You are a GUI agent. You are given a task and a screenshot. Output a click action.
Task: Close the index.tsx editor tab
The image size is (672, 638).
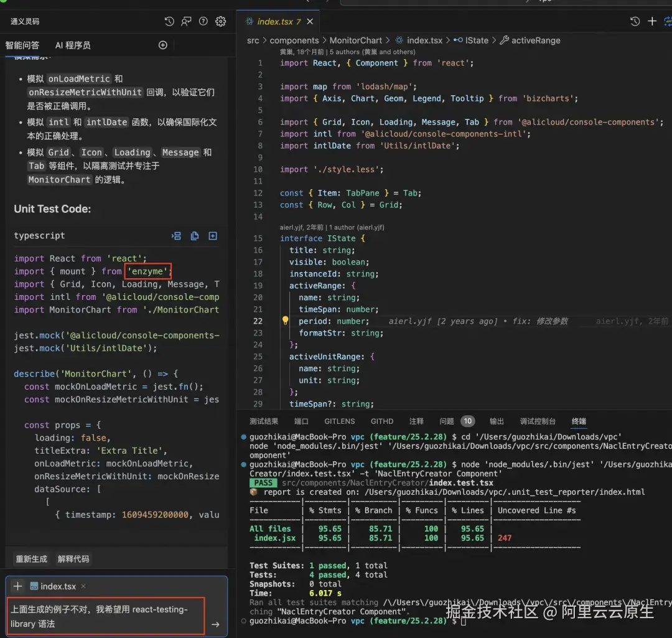tap(310, 21)
